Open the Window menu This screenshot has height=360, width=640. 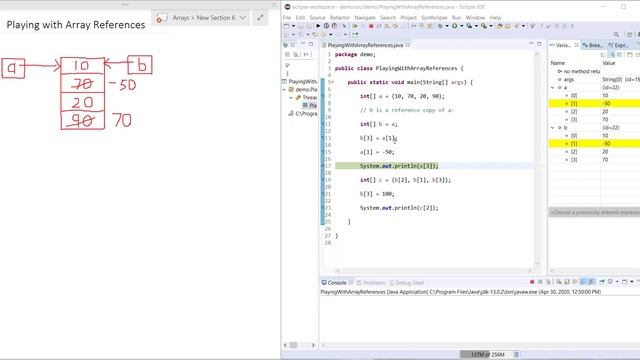[475, 18]
